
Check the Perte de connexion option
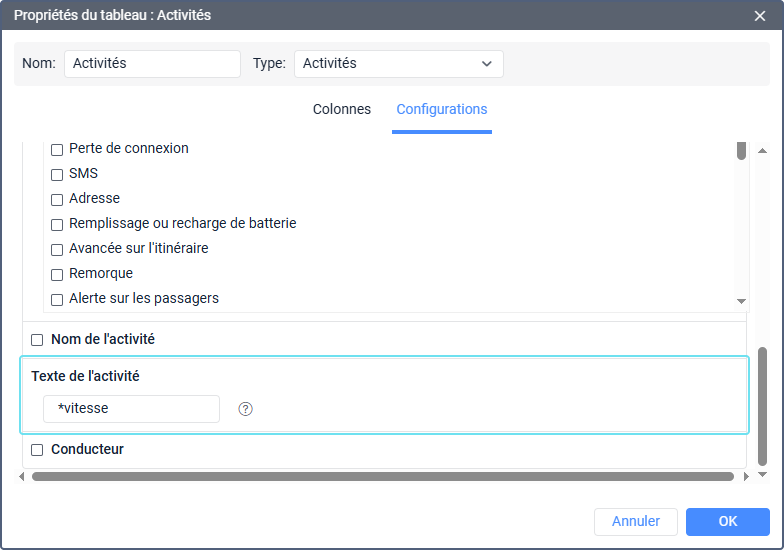coord(57,150)
